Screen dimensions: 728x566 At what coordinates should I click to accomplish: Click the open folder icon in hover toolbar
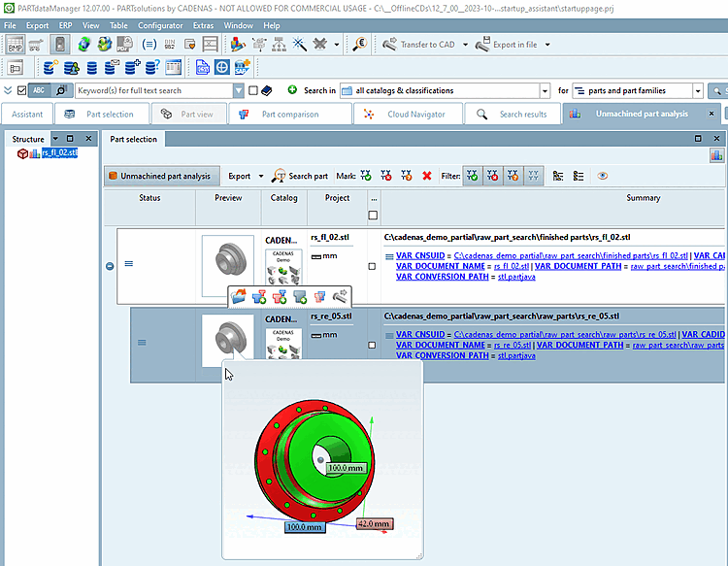[239, 296]
